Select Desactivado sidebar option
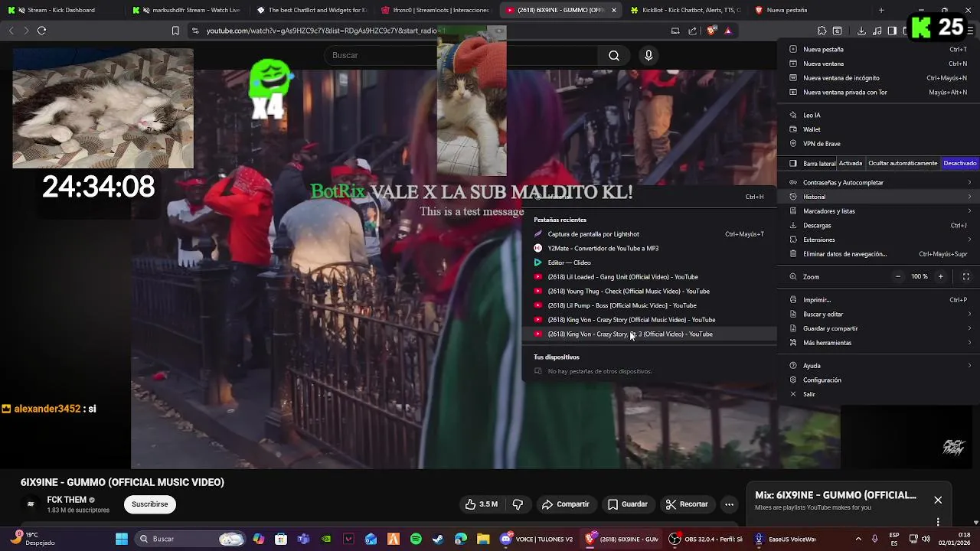Viewport: 980px width, 551px height. (x=960, y=163)
